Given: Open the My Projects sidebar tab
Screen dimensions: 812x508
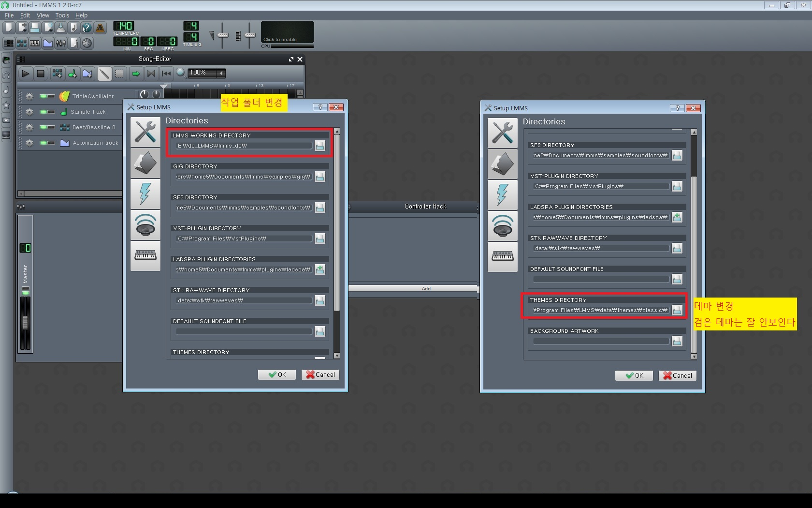Looking at the screenshot, I should coord(6,75).
